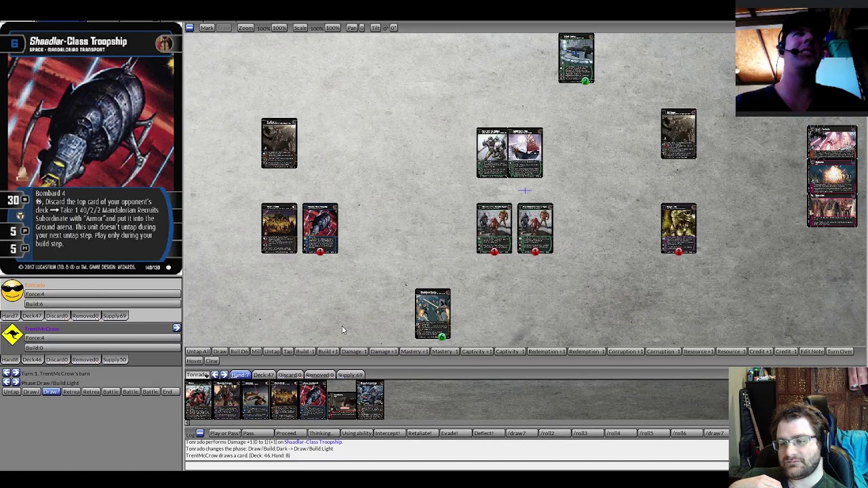
Task: Click blue arrow beside TrentMcCrow's name
Action: tap(176, 328)
